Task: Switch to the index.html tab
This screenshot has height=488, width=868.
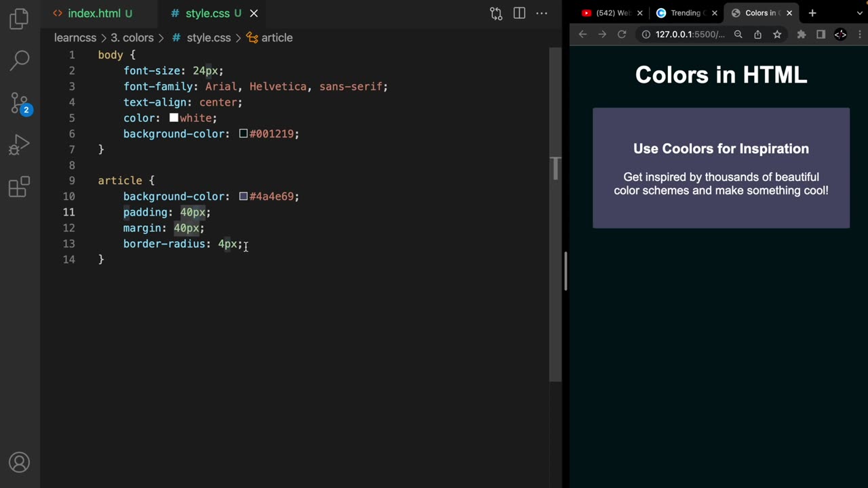Action: (93, 14)
